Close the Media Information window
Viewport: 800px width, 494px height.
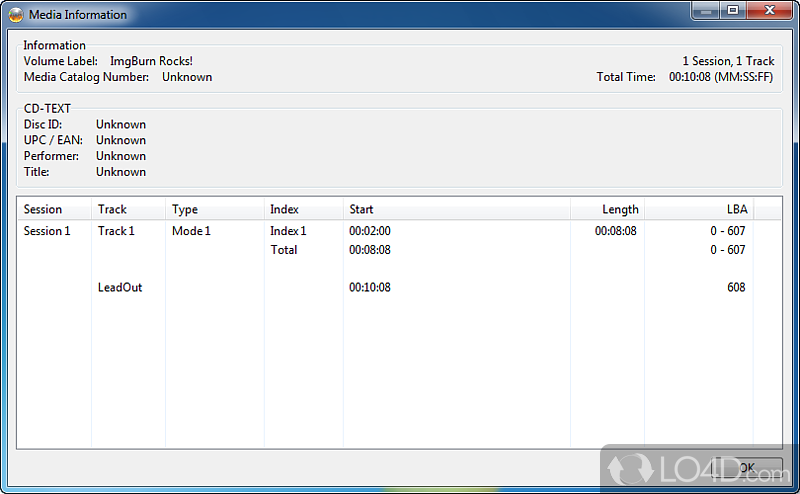click(x=770, y=10)
